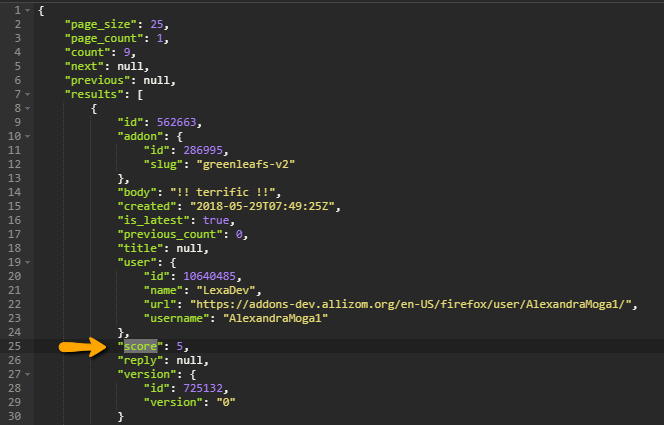Click the "title" key

[140, 248]
